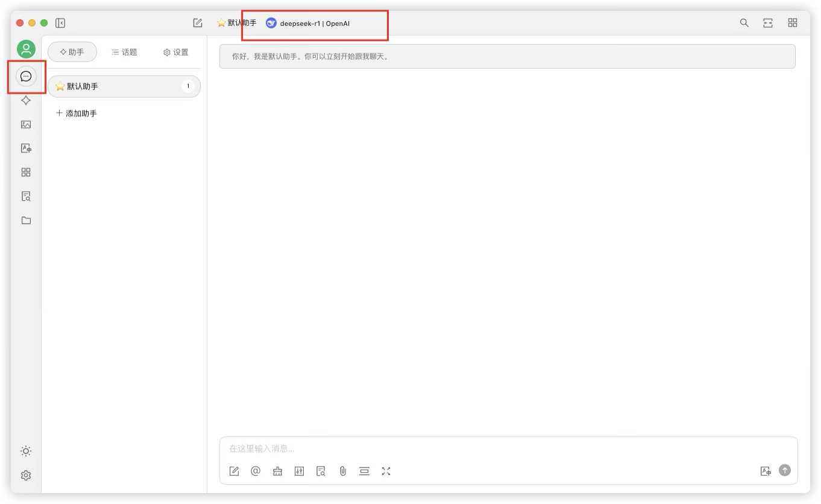
Task: Open model settings sliders below the input box
Action: 299,471
